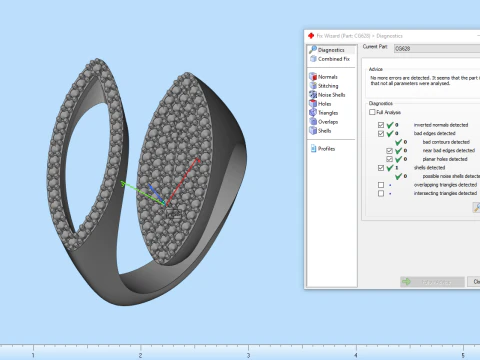This screenshot has height=360, width=480.
Task: Toggle near bad edges detected checkbox
Action: click(389, 151)
